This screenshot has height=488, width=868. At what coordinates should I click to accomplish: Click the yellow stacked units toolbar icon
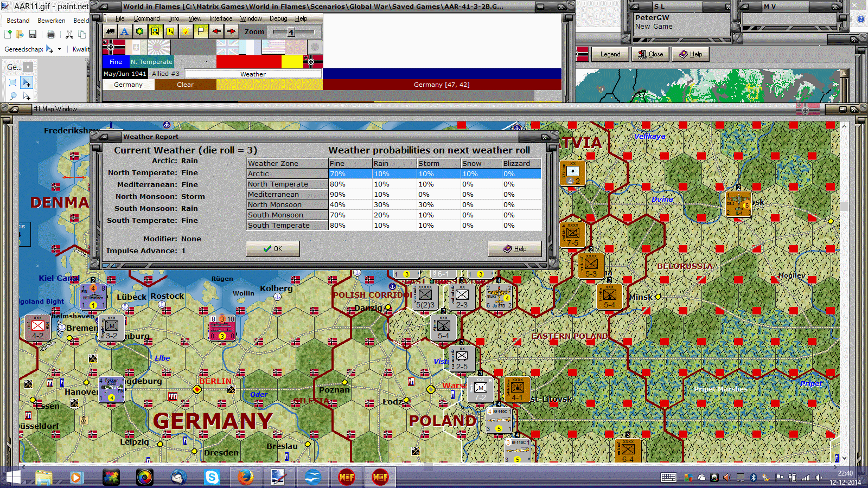tap(170, 31)
